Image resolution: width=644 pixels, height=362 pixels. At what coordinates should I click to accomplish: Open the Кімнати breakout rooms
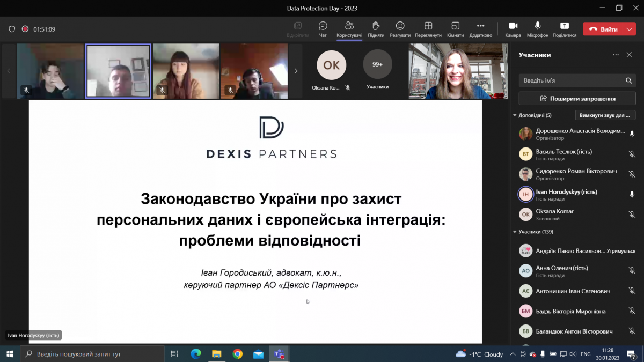[x=455, y=29]
